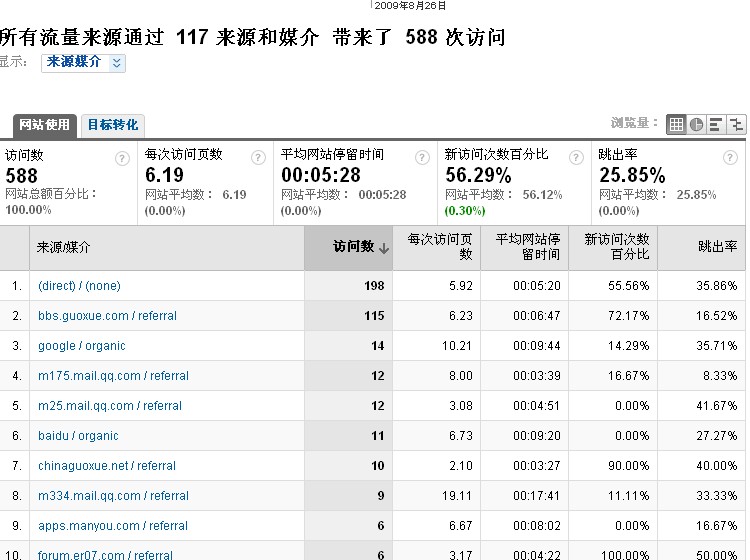Select the comparison view icon
The height and width of the screenshot is (560, 750).
click(x=736, y=124)
